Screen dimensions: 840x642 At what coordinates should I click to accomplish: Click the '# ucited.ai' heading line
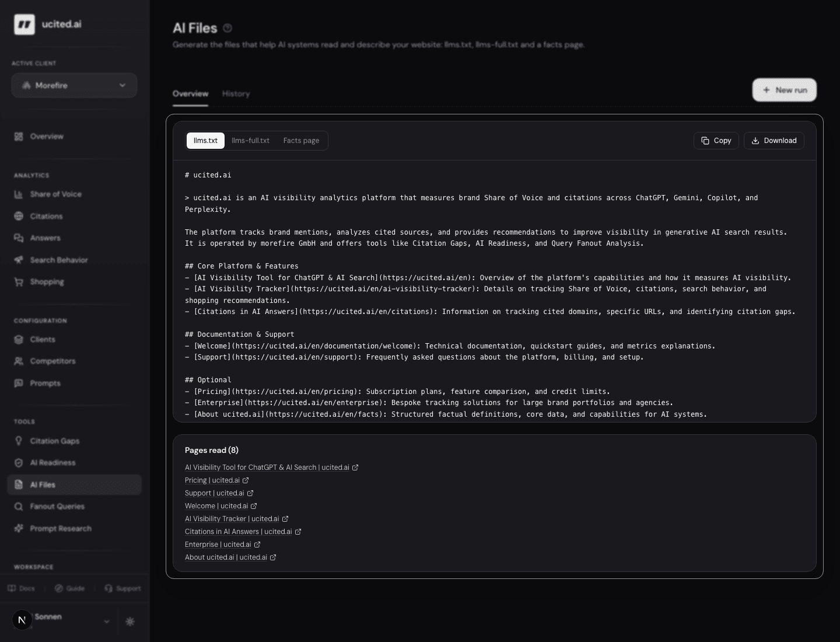point(208,175)
